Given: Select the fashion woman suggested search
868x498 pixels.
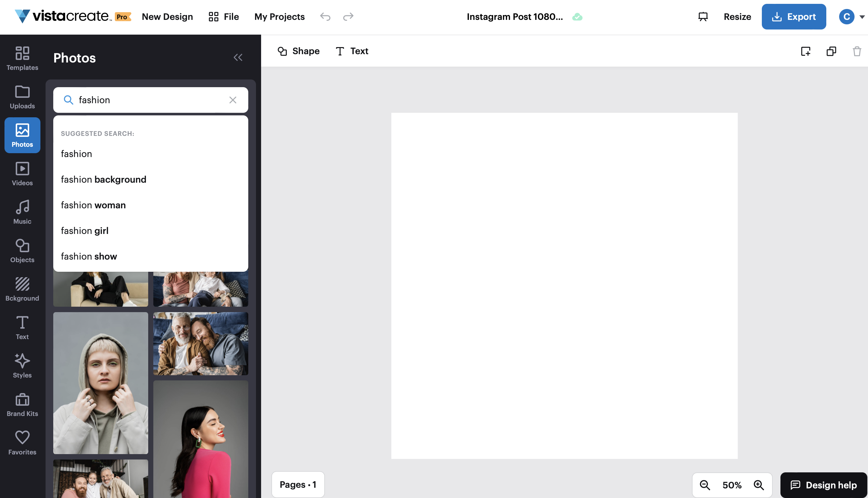Looking at the screenshot, I should click(93, 205).
